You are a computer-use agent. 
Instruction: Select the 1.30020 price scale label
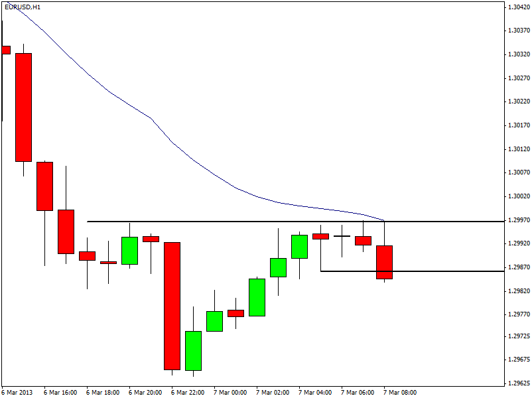coord(517,196)
